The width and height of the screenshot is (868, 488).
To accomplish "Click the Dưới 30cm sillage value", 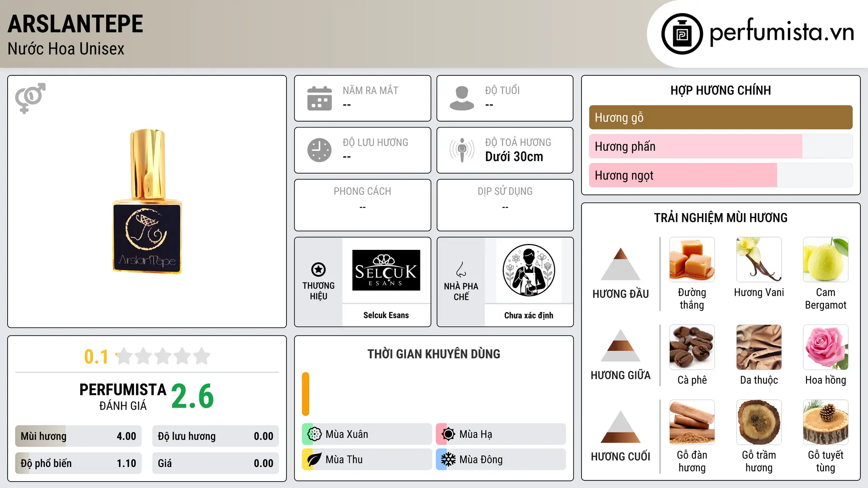I will [x=514, y=157].
